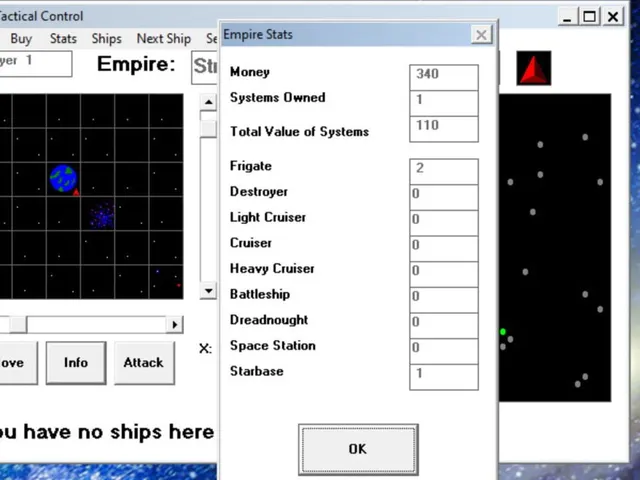The height and width of the screenshot is (480, 640).
Task: Click the Systems Owned value field
Action: [444, 103]
